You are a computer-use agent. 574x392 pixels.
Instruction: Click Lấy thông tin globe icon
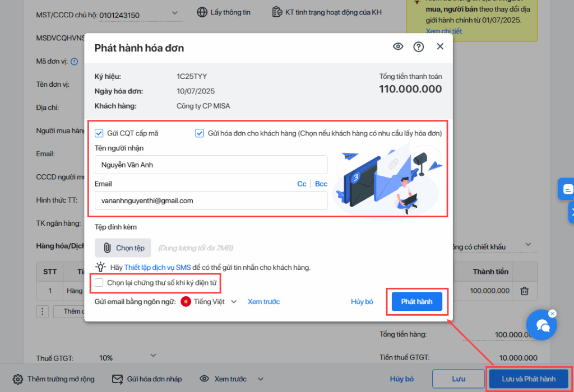point(202,12)
